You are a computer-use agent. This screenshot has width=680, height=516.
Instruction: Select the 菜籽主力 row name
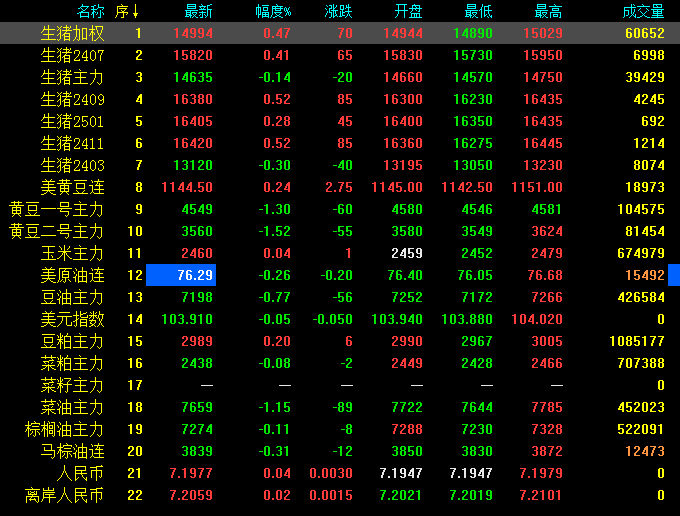(x=72, y=385)
